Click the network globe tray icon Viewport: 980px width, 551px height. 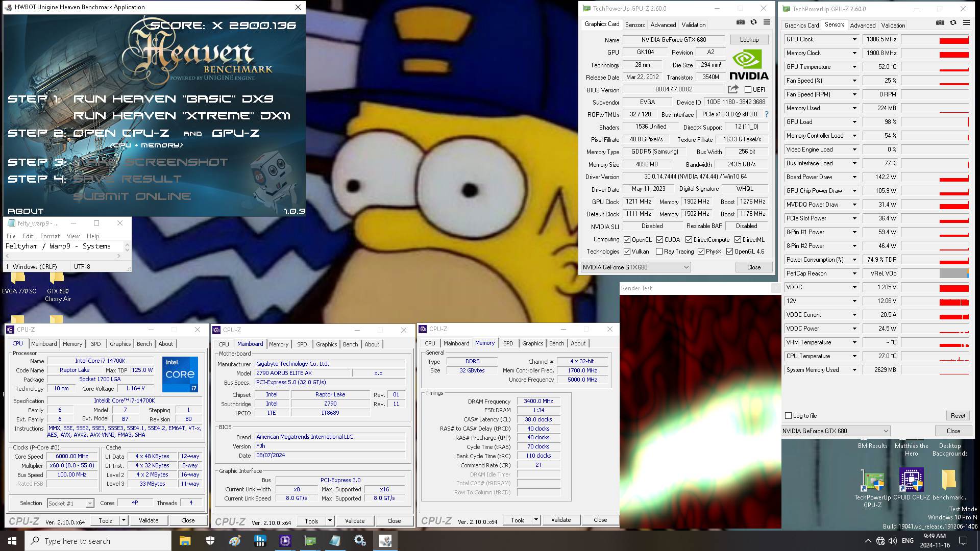click(x=880, y=541)
